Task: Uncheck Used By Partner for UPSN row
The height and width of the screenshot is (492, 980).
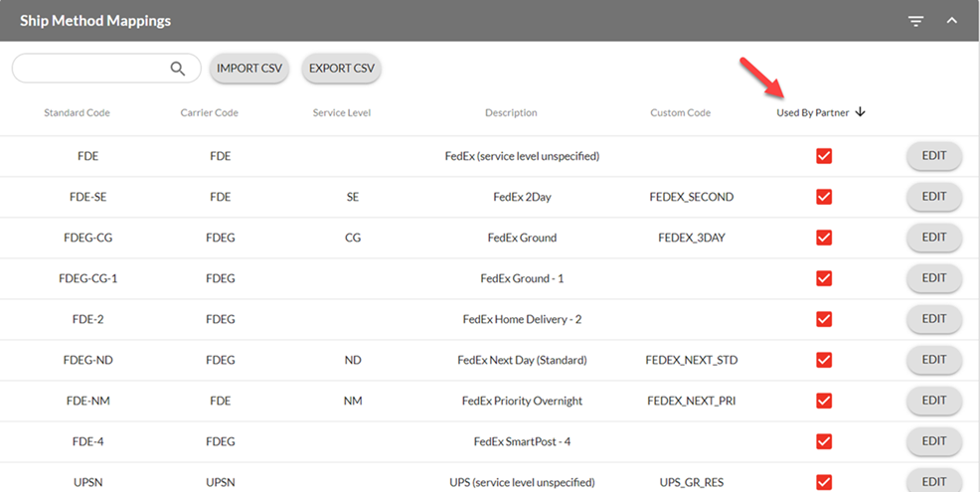Action: click(823, 482)
